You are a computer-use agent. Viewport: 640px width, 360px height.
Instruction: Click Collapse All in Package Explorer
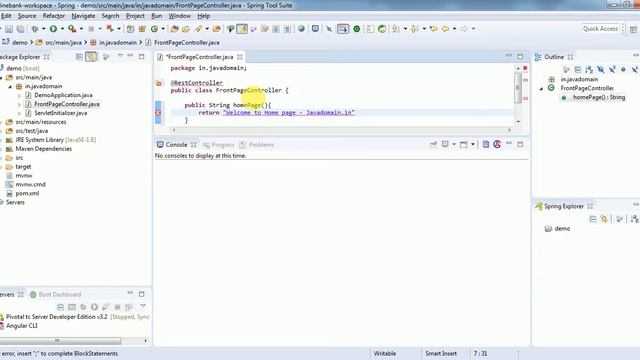pyautogui.click(x=79, y=57)
